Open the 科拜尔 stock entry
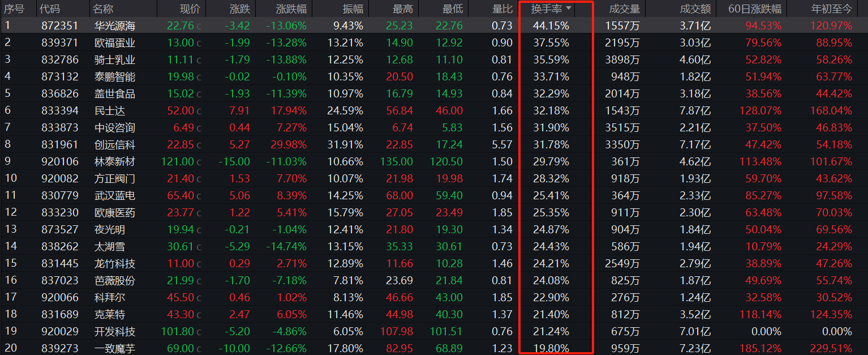Viewport: 868px width, 355px height. tap(110, 297)
